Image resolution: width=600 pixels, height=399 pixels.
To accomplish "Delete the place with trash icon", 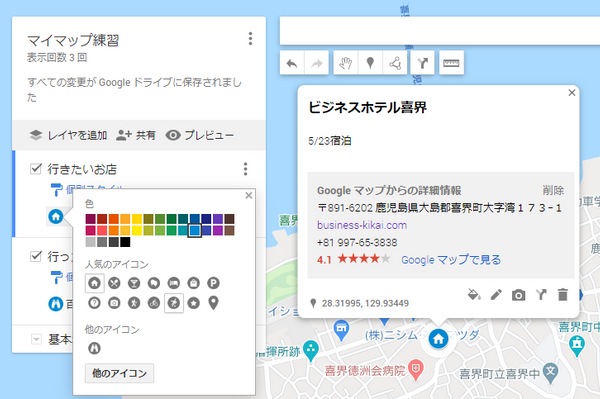I will coord(563,295).
